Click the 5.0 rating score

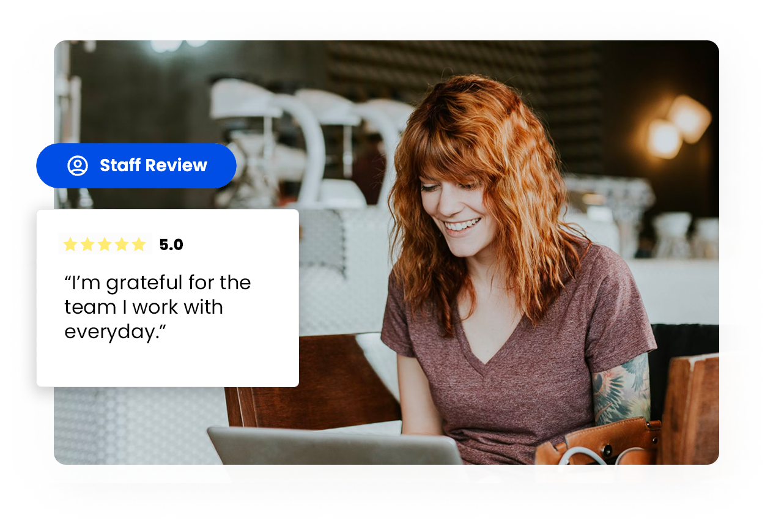point(171,245)
